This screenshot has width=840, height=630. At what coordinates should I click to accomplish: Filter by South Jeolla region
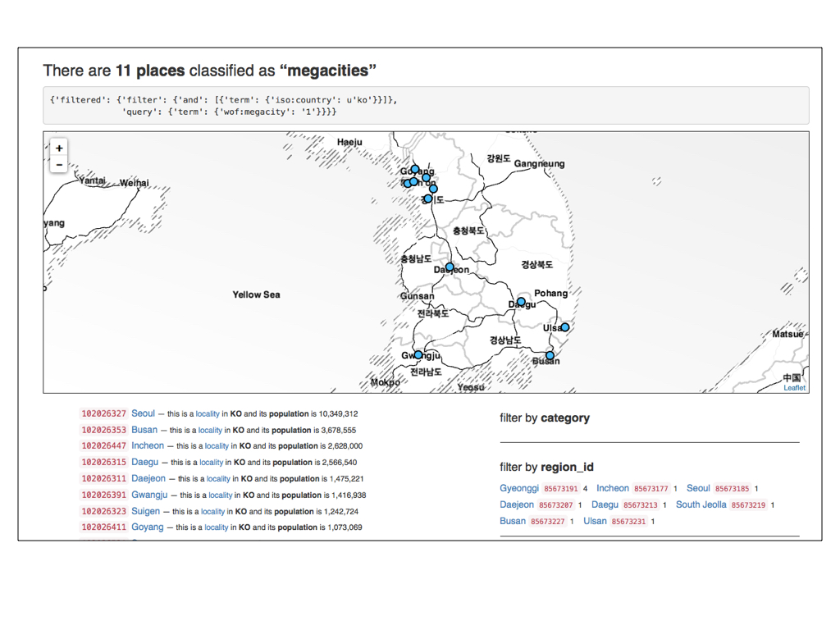pos(701,504)
